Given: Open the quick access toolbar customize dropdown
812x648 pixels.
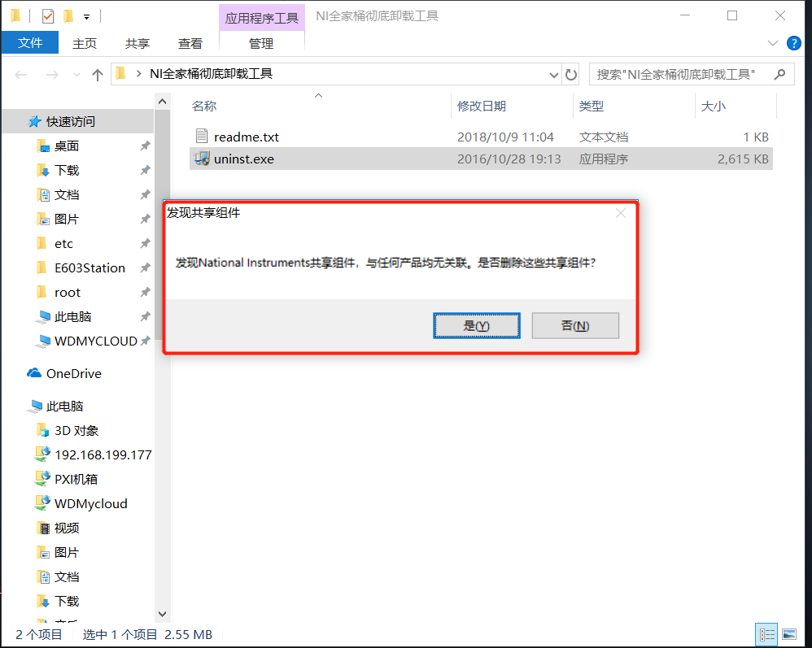Looking at the screenshot, I should pyautogui.click(x=86, y=17).
